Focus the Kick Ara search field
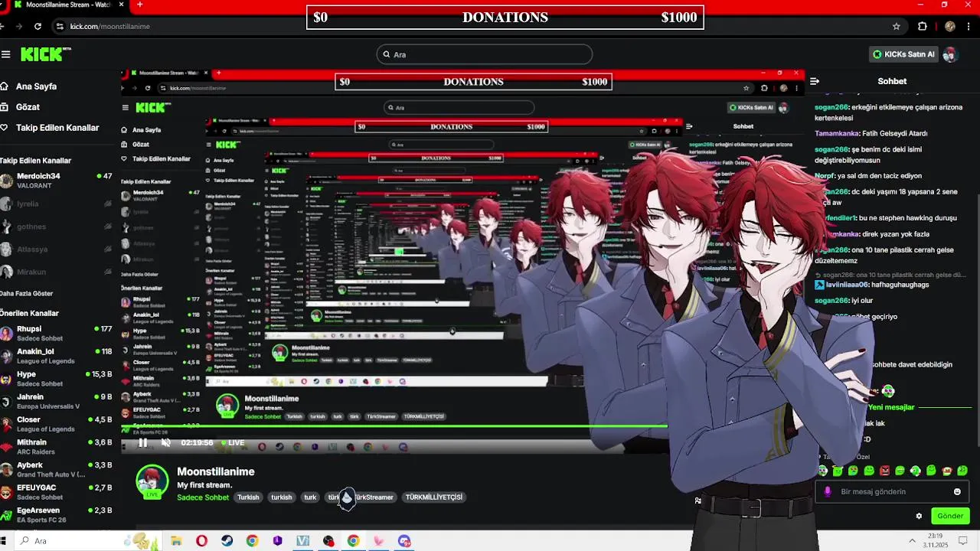This screenshot has width=980, height=551. point(485,54)
